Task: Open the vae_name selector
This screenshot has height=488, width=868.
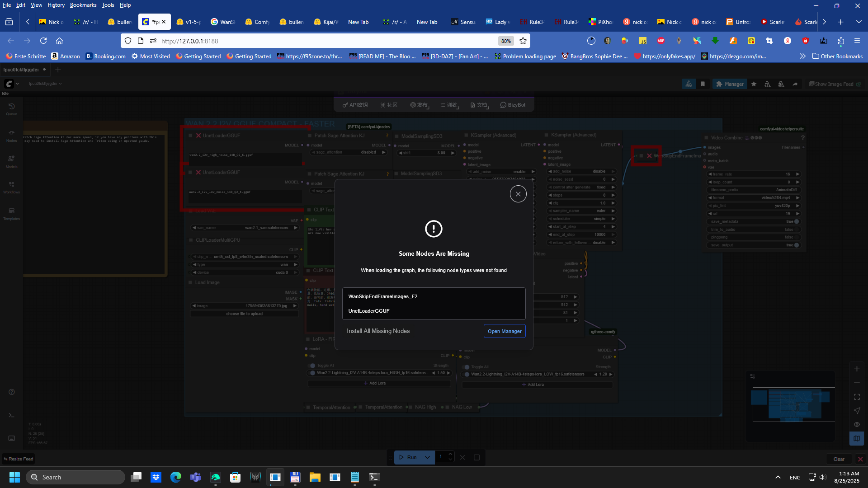Action: point(244,228)
